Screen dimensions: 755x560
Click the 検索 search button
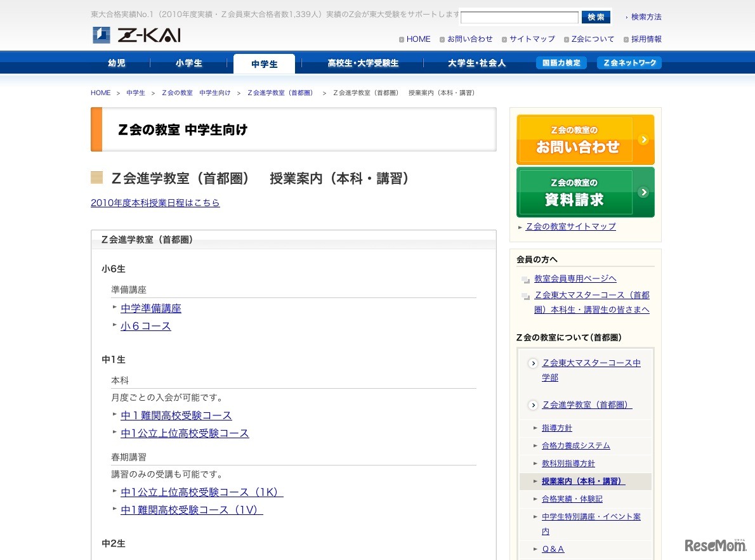click(595, 16)
